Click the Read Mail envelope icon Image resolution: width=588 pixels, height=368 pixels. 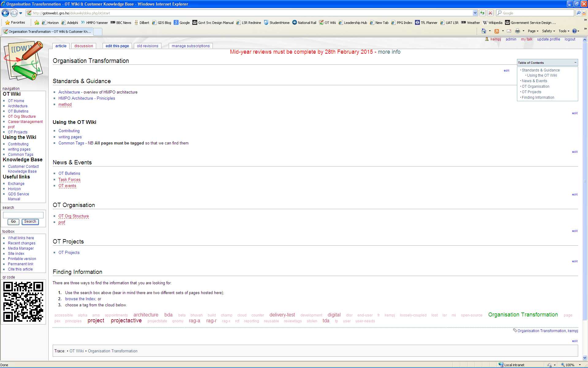pyautogui.click(x=509, y=31)
